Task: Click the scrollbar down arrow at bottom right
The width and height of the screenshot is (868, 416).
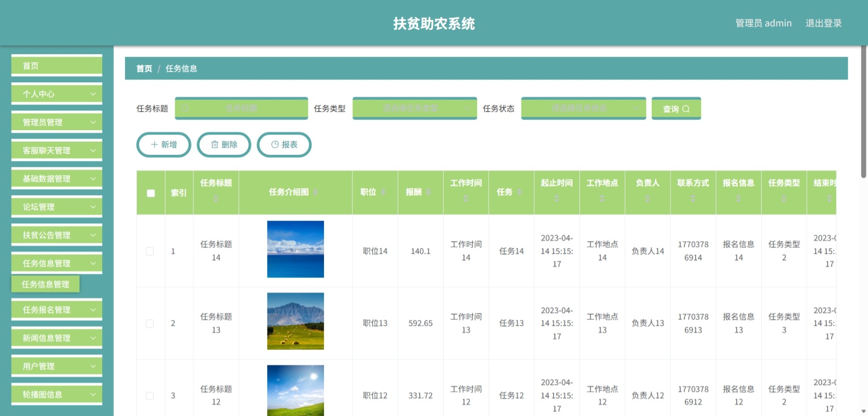Action: pyautogui.click(x=864, y=411)
